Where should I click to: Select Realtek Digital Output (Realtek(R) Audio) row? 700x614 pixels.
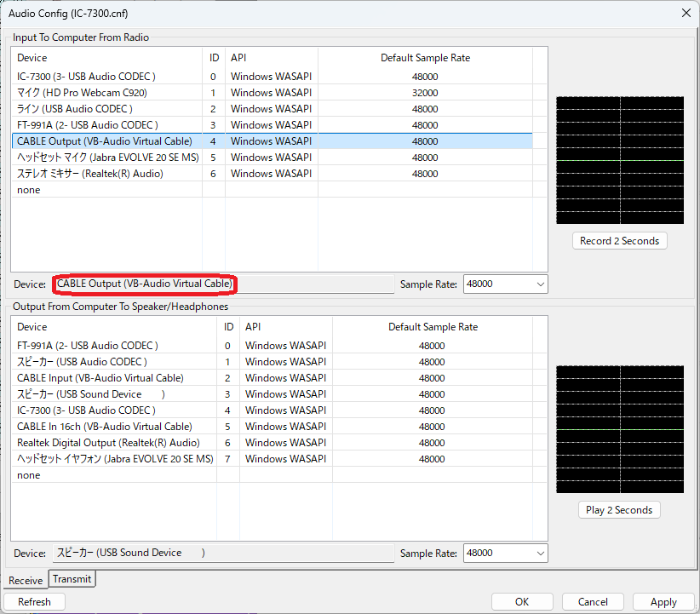(273, 443)
